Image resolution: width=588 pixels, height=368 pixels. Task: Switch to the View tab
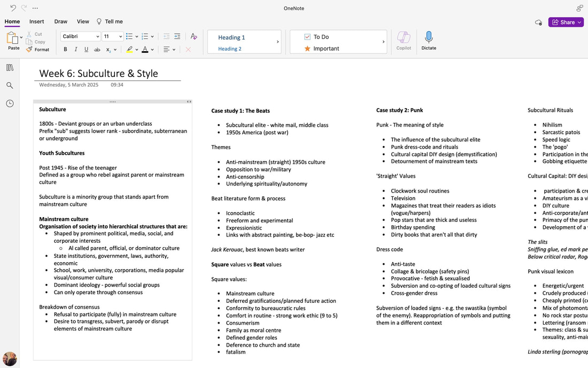(x=83, y=22)
